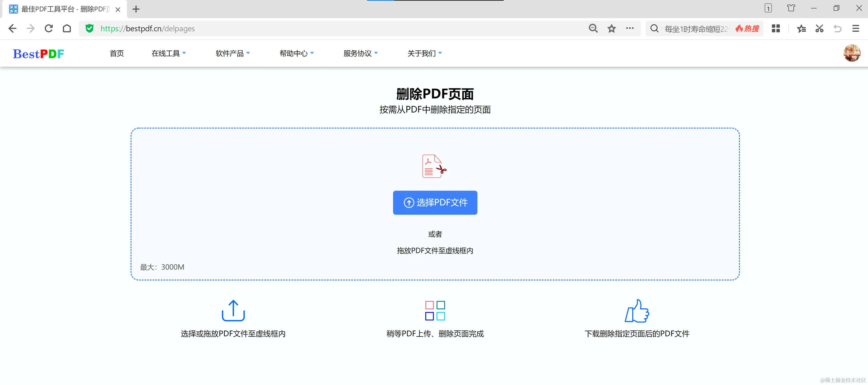The width and height of the screenshot is (868, 385).
Task: Open the extensions grid icon
Action: [776, 29]
